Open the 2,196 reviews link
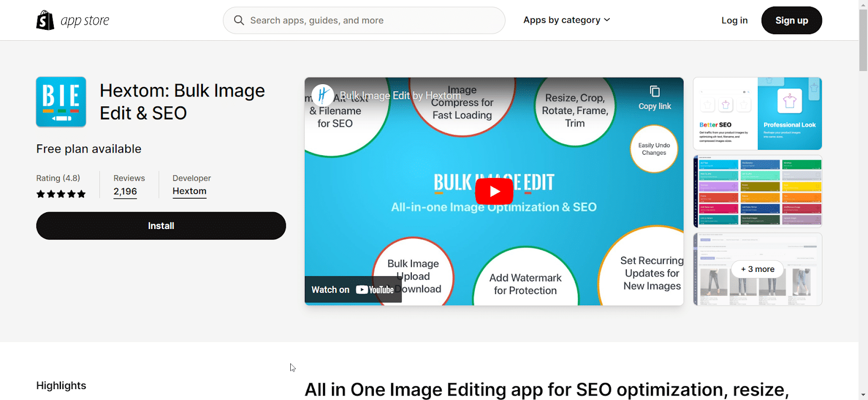This screenshot has height=400, width=868. click(x=125, y=192)
